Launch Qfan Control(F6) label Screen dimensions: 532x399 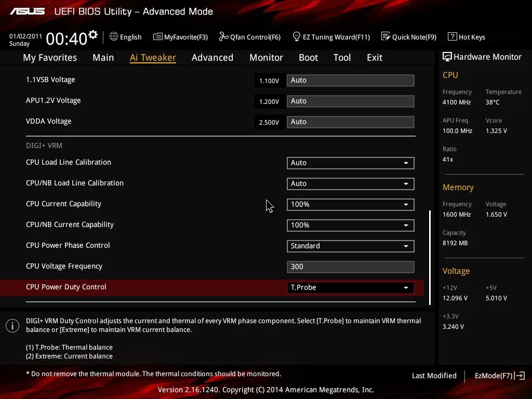pyautogui.click(x=255, y=37)
